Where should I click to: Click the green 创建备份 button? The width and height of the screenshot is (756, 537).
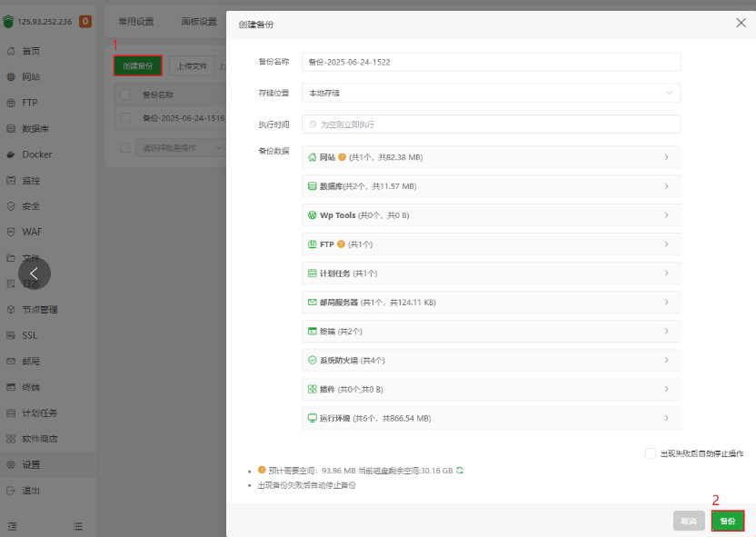(x=138, y=65)
